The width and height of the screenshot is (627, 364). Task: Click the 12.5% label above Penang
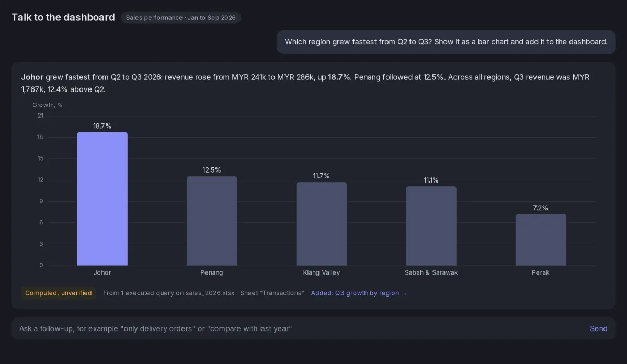212,170
